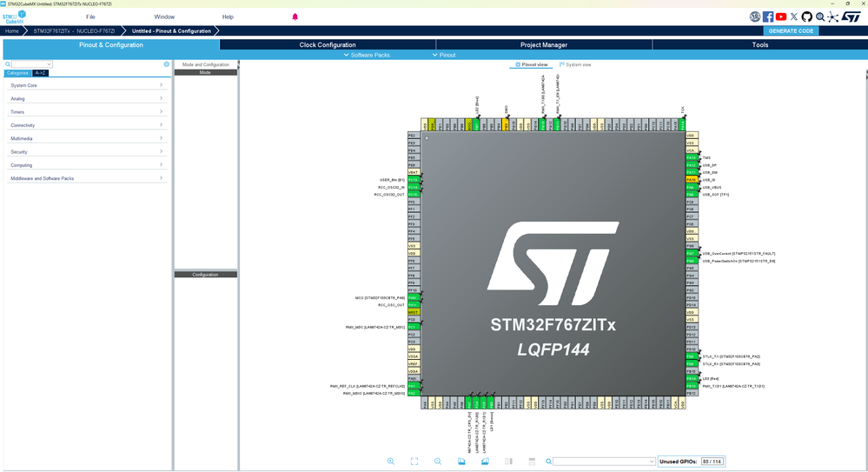This screenshot has height=472, width=868.
Task: Switch to Project Manager tab
Action: click(x=544, y=45)
